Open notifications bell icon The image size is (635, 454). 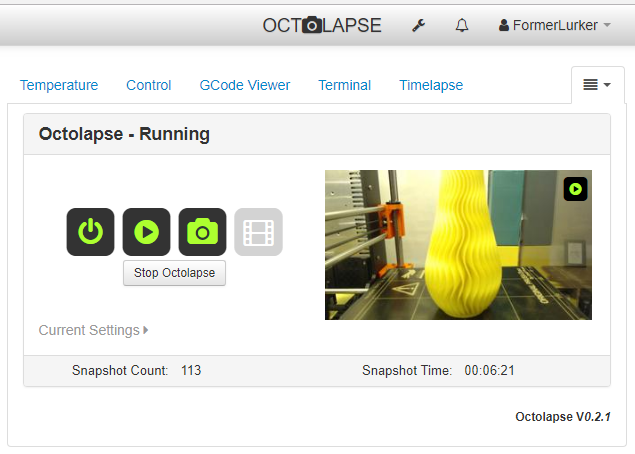(462, 26)
